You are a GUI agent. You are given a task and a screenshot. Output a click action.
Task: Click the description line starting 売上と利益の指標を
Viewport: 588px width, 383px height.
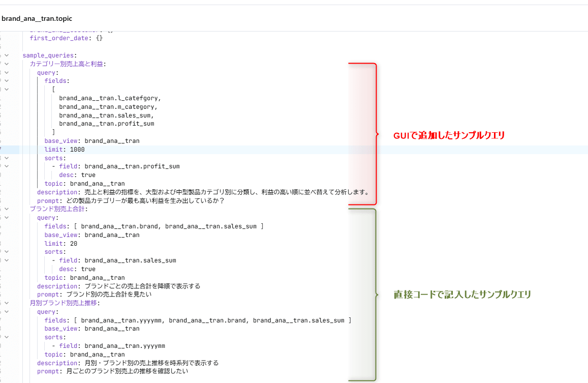tap(203, 192)
